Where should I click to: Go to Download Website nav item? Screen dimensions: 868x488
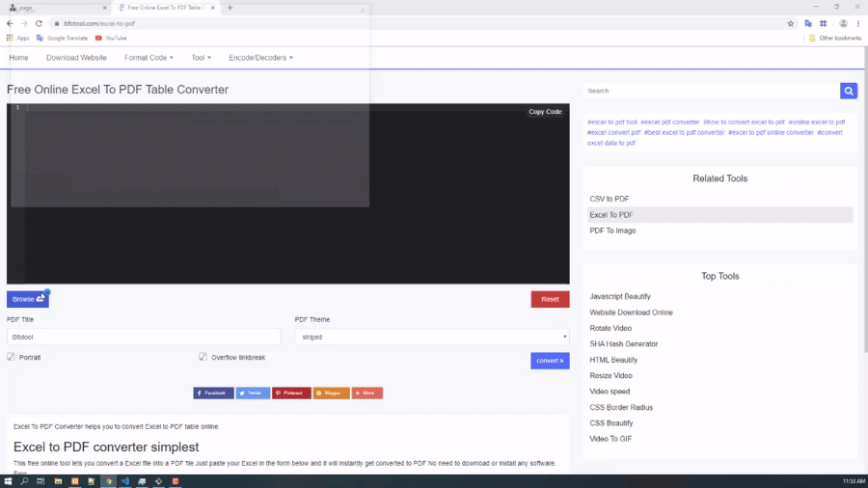[76, 58]
